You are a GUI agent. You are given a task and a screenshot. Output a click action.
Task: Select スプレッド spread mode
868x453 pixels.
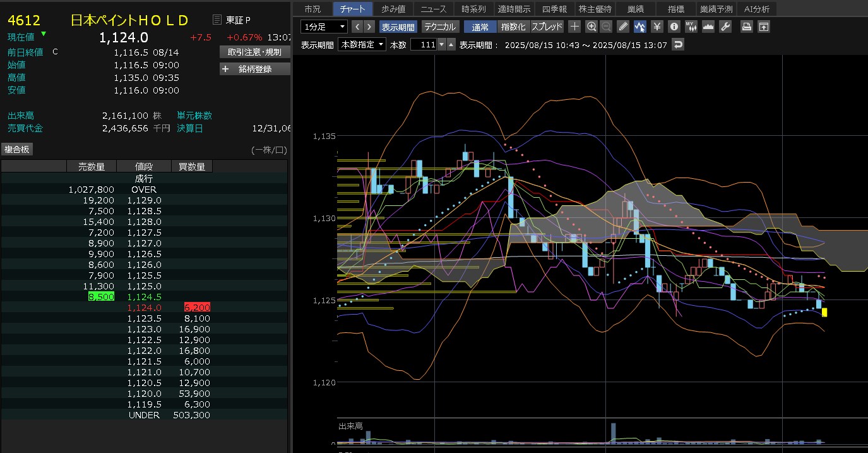[x=547, y=27]
